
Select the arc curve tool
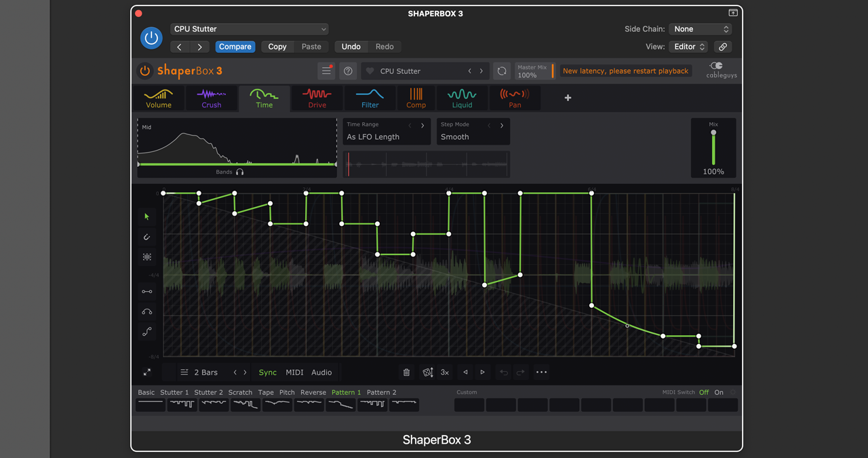coord(147,312)
